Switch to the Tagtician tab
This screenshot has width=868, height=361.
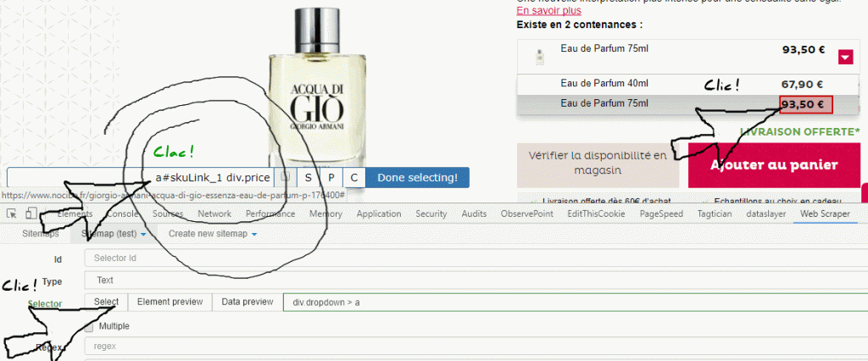[x=715, y=214]
